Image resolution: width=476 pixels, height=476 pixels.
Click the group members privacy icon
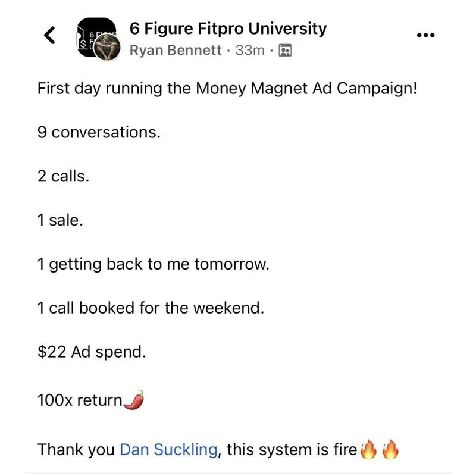point(285,50)
